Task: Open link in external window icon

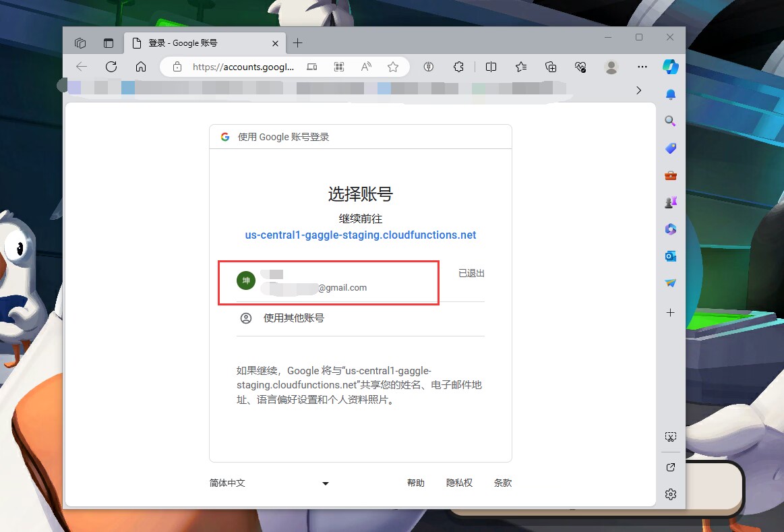Action: 671,467
